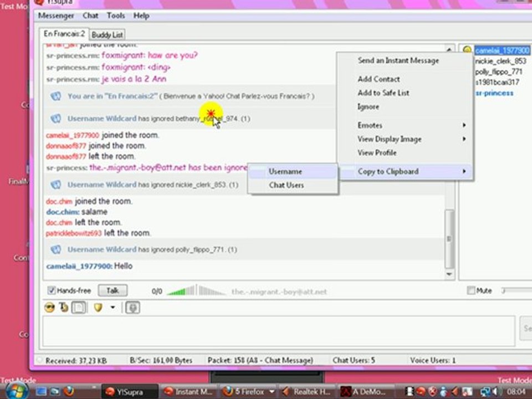Open the shield dropdown arrow
The height and width of the screenshot is (399, 532).
(x=112, y=308)
